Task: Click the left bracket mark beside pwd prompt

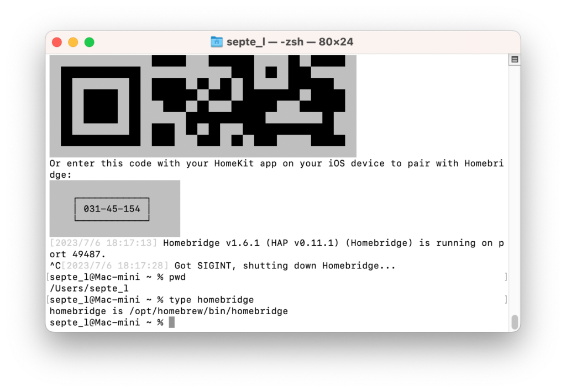Action: pyautogui.click(x=48, y=277)
